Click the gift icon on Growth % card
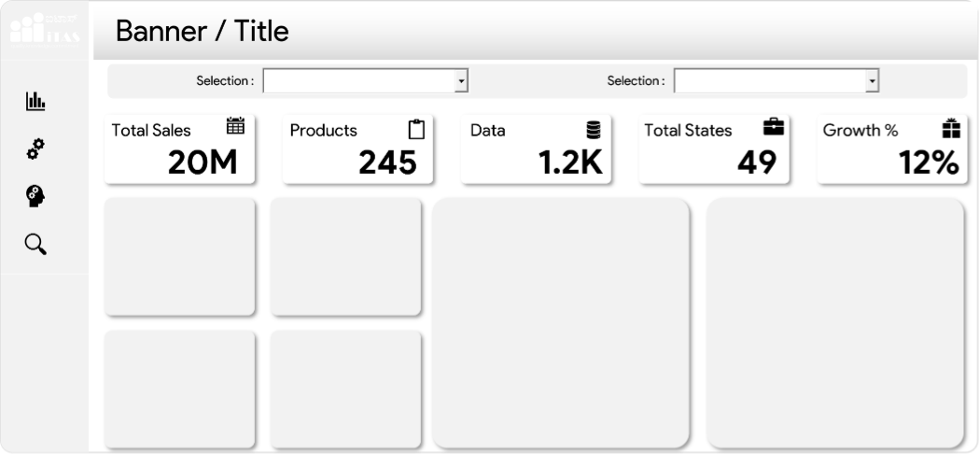 tap(951, 128)
